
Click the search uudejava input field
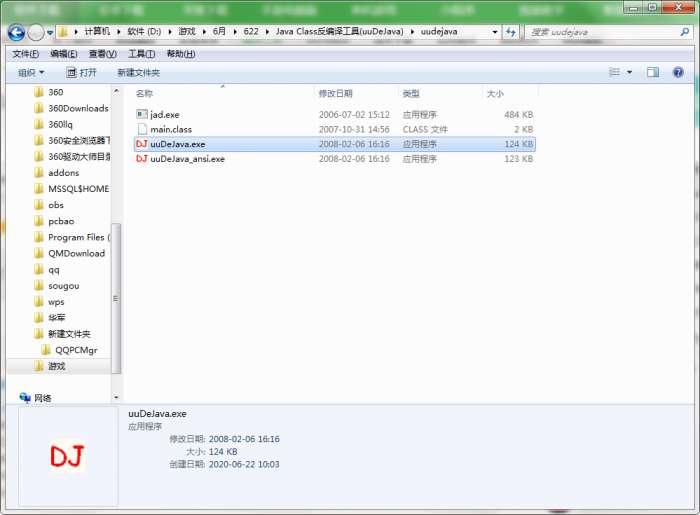click(x=603, y=32)
